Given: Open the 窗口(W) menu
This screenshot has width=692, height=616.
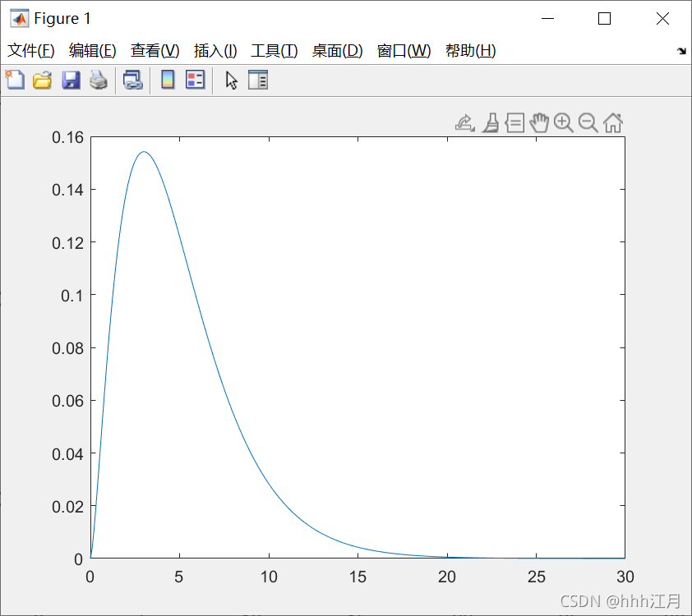Looking at the screenshot, I should coord(404,51).
